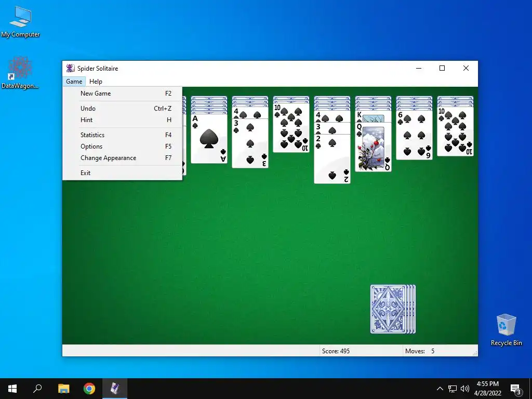Click the King of spades card
Viewport: 532px width, 399px height.
373,116
